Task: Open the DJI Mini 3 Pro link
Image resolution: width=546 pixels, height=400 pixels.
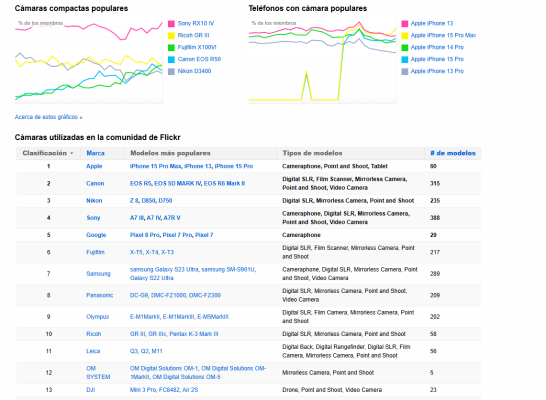Action: coord(143,390)
